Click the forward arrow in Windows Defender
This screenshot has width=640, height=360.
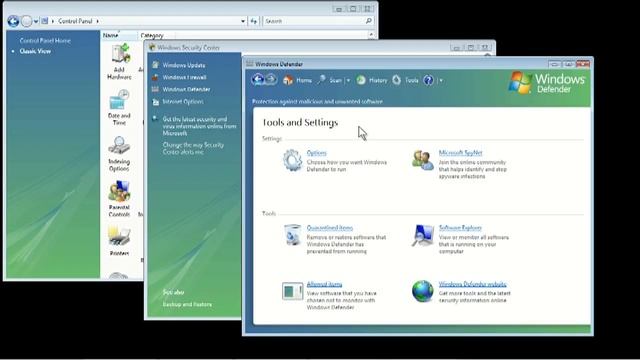click(x=271, y=79)
